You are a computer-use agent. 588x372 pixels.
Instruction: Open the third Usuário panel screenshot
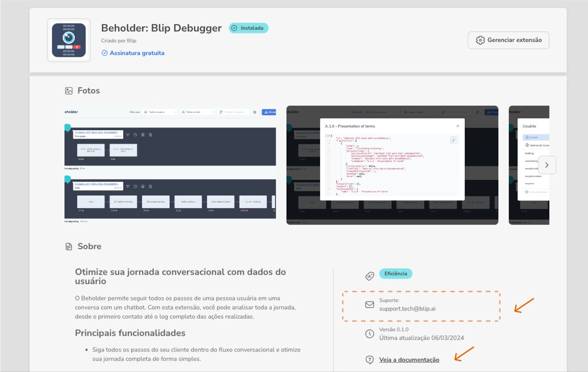pos(529,165)
